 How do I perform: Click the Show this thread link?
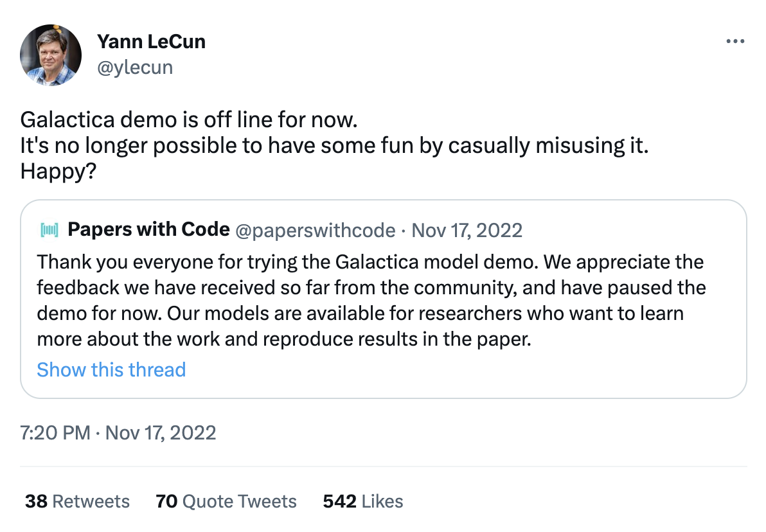click(111, 369)
